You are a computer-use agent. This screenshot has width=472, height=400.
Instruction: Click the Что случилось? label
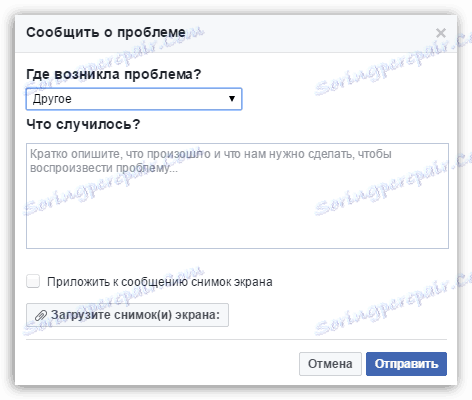pos(83,124)
